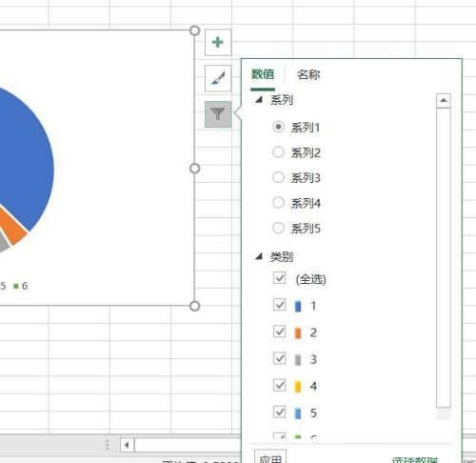Switch to the 名称 tab
Screen dimensions: 476x463
coord(308,74)
